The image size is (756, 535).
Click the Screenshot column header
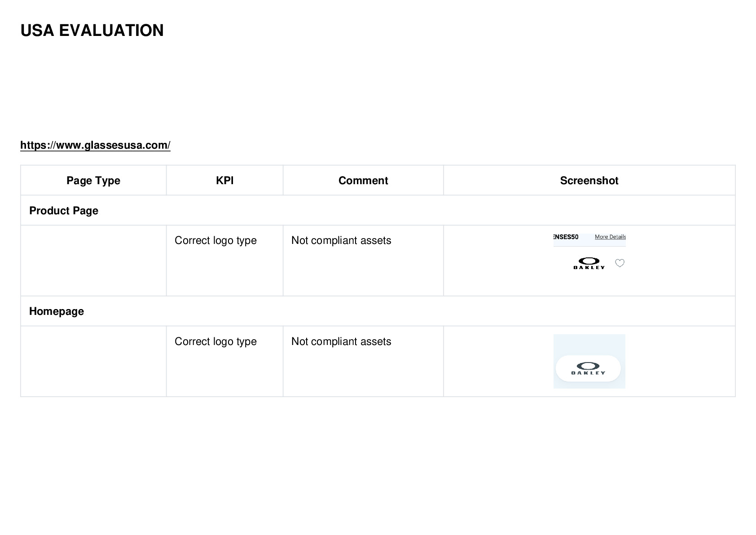589,181
